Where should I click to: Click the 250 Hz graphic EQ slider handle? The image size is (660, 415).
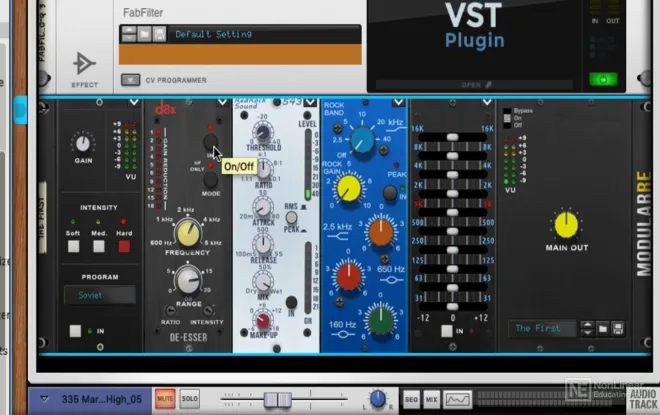[452, 250]
